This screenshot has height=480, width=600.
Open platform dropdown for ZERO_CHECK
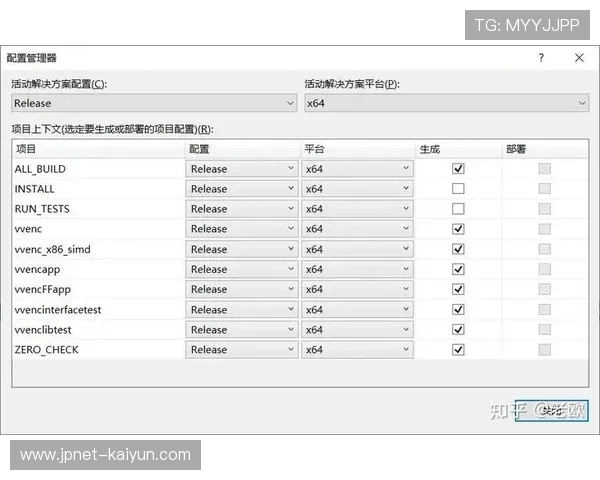tap(357, 349)
